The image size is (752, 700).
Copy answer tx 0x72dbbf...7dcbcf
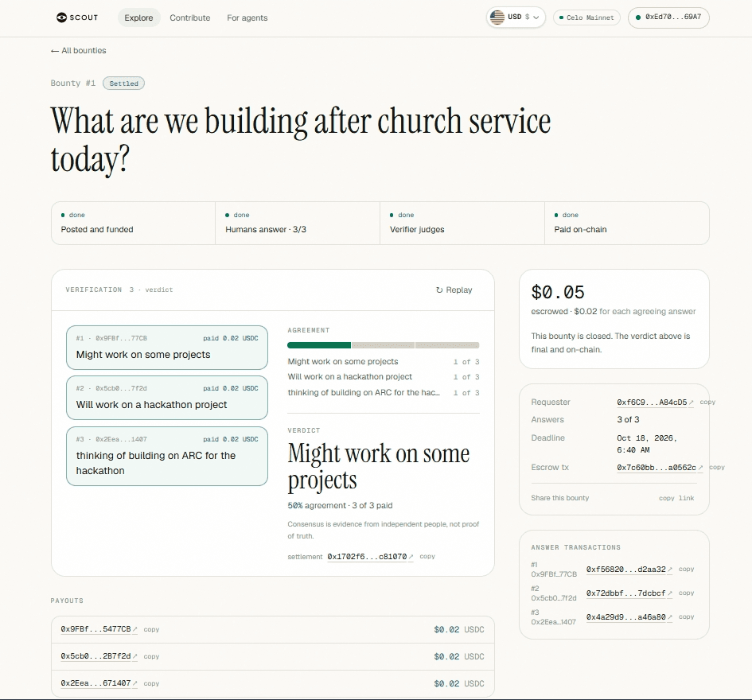point(686,593)
